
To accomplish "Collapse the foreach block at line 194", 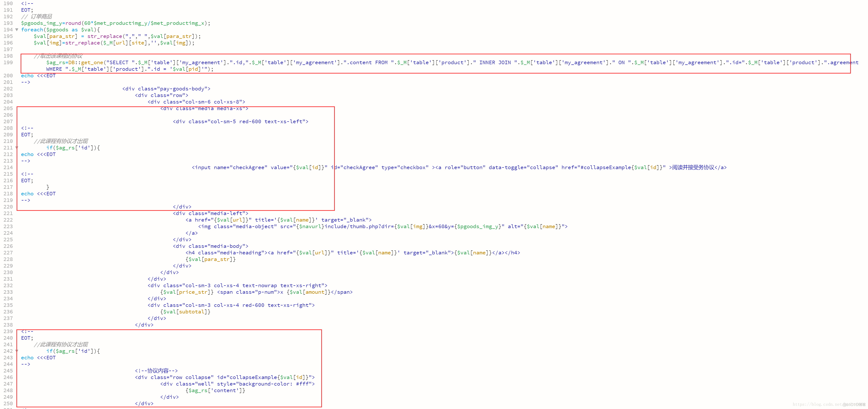I will click(x=17, y=30).
